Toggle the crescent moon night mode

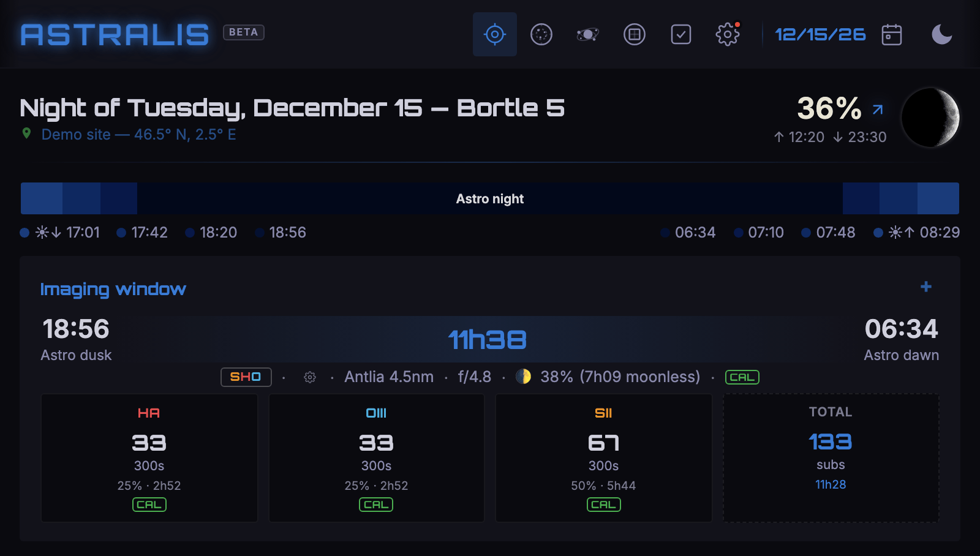(x=942, y=34)
